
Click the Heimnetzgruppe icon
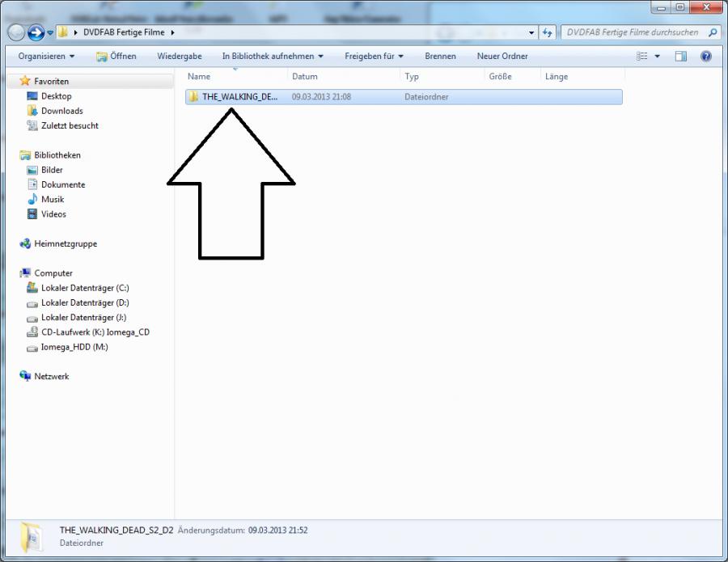pos(25,243)
